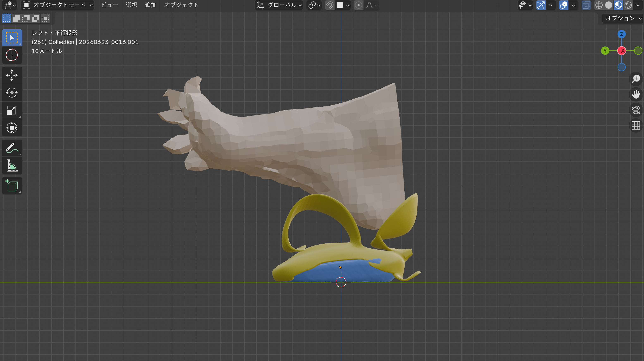Screen dimensions: 644x361
Task: Click the green Y axis gizmo ball
Action: pyautogui.click(x=605, y=51)
